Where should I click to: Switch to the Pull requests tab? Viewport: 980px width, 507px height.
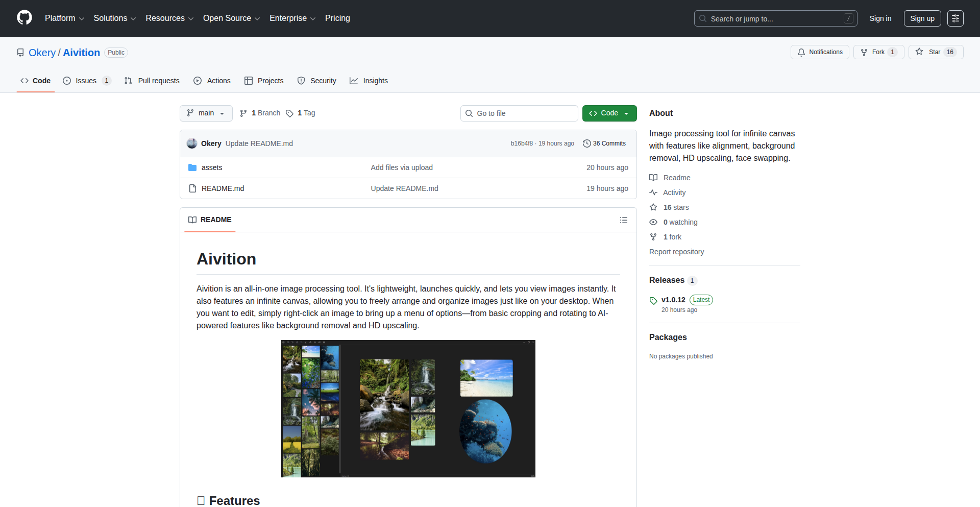(152, 81)
